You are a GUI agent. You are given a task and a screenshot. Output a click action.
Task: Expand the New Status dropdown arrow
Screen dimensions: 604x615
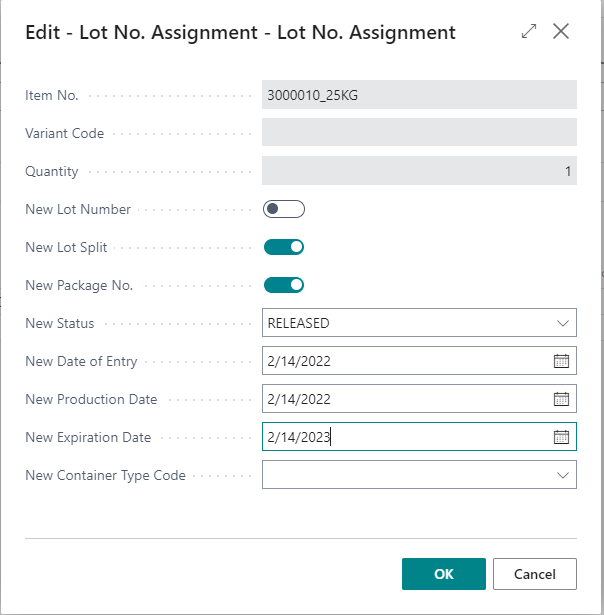tap(563, 323)
